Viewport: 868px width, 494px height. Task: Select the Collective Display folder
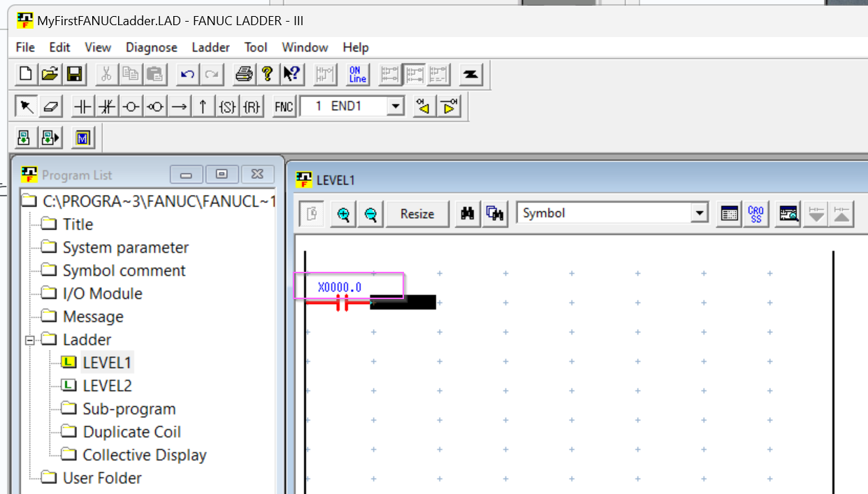click(x=144, y=455)
